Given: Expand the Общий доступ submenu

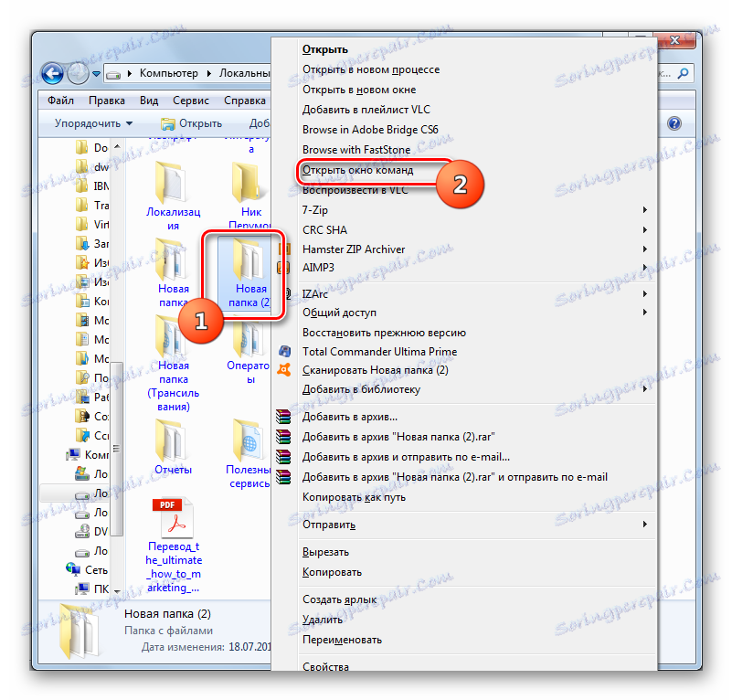Looking at the screenshot, I should 644,312.
